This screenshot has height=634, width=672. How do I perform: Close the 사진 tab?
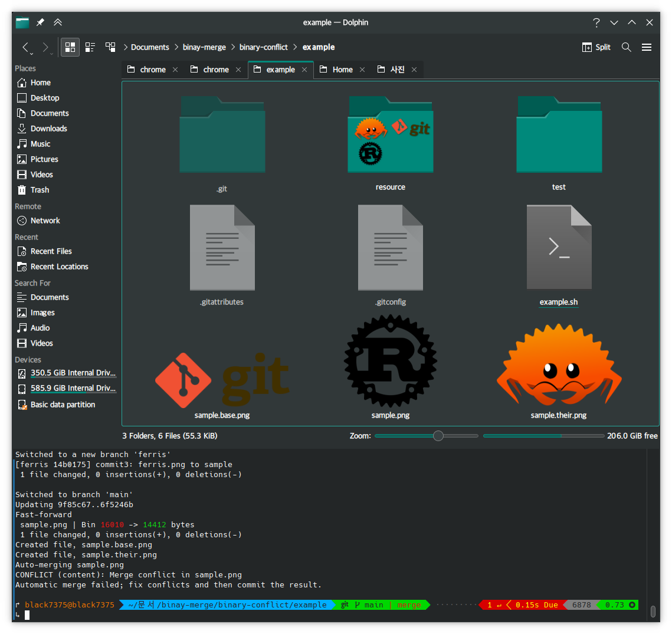click(x=414, y=70)
